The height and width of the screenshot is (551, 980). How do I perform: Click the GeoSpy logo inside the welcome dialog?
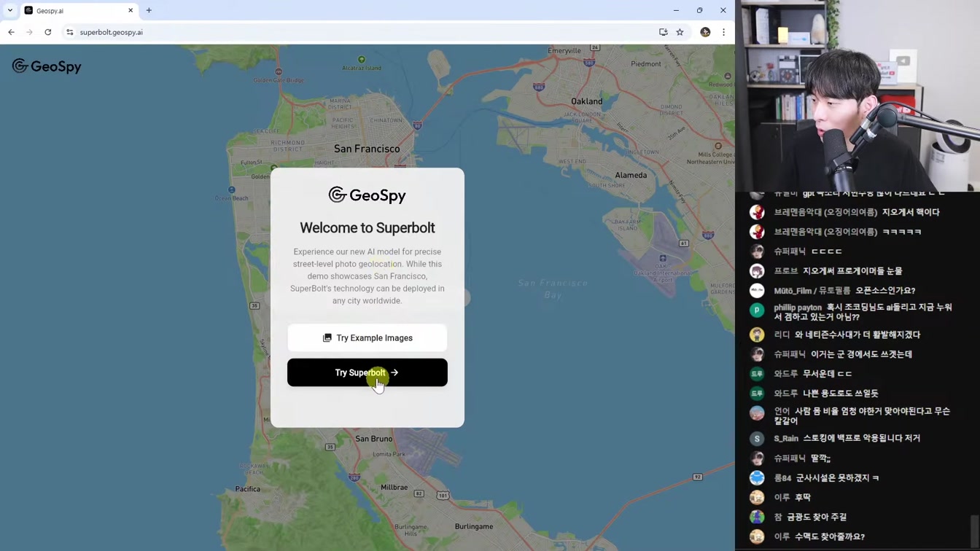(x=367, y=195)
